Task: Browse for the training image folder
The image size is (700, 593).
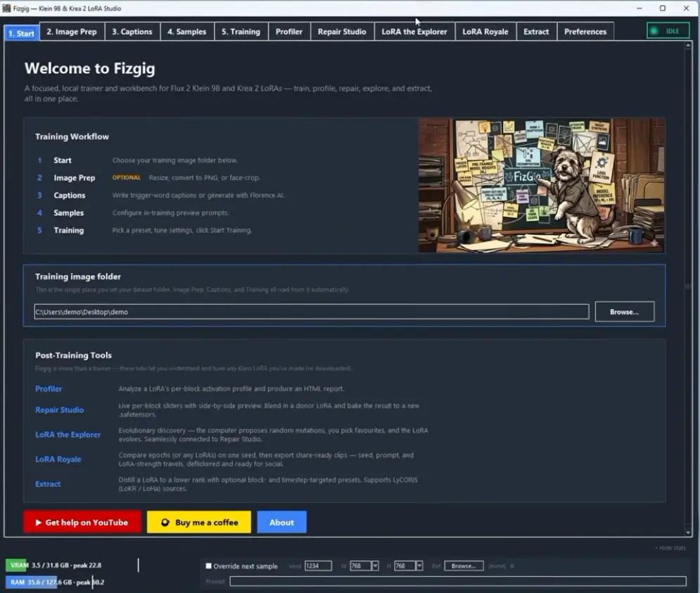Action: click(625, 312)
